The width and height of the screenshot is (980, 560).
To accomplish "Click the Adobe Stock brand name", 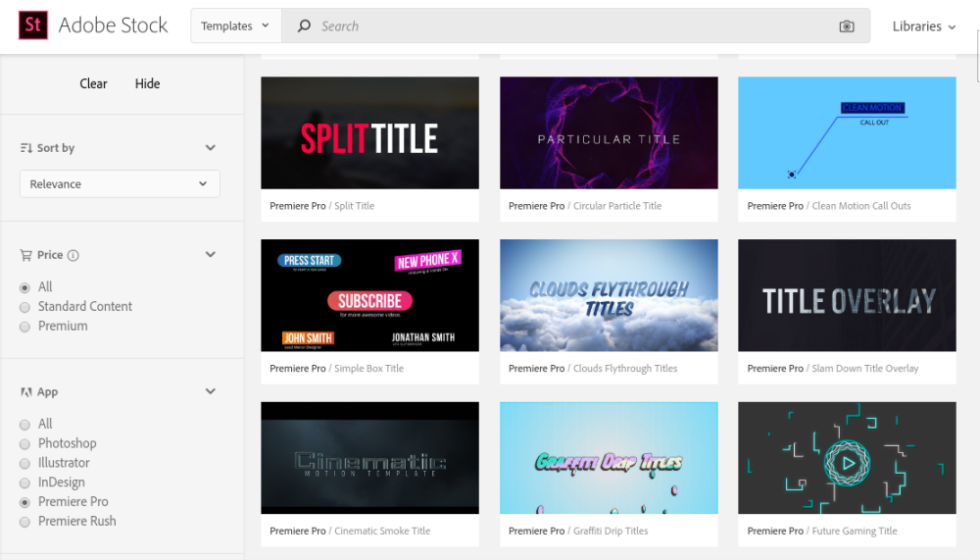I will pyautogui.click(x=113, y=25).
